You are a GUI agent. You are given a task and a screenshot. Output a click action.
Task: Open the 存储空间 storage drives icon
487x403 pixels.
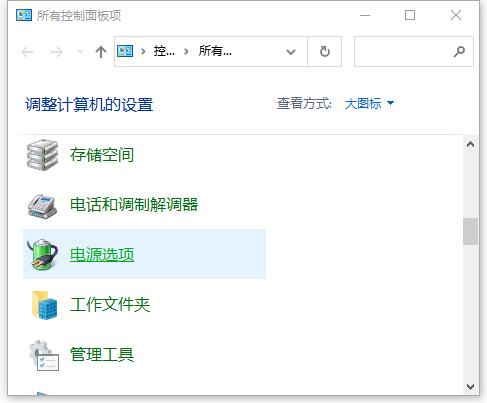(42, 155)
